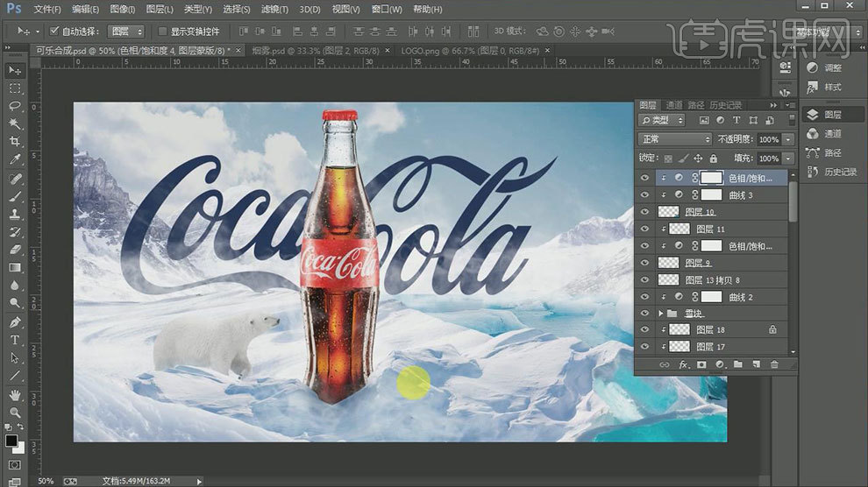Hide the 图层 13 拷贝 8 layer
The height and width of the screenshot is (487, 868).
click(644, 279)
